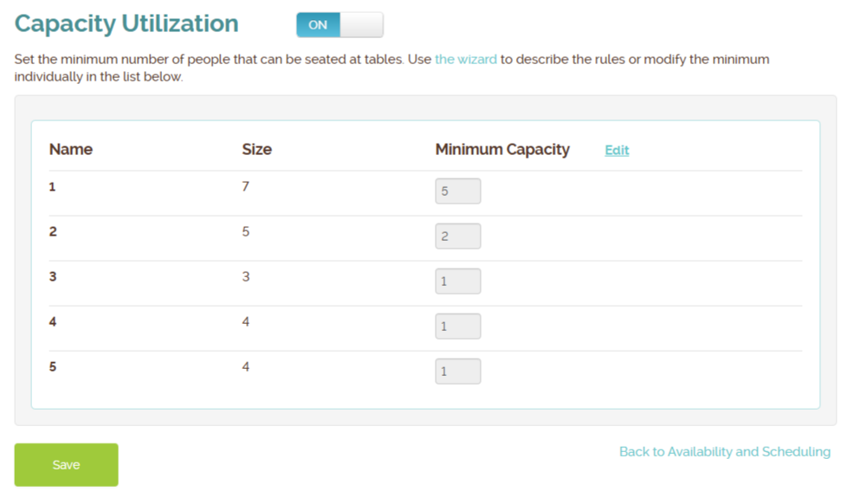
Task: Select table name 5 in the list
Action: click(x=53, y=367)
